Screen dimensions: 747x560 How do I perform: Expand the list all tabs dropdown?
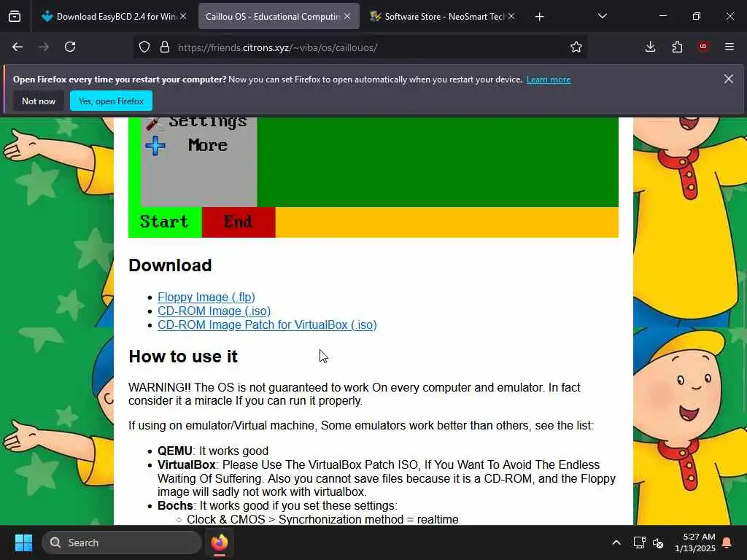[602, 17]
